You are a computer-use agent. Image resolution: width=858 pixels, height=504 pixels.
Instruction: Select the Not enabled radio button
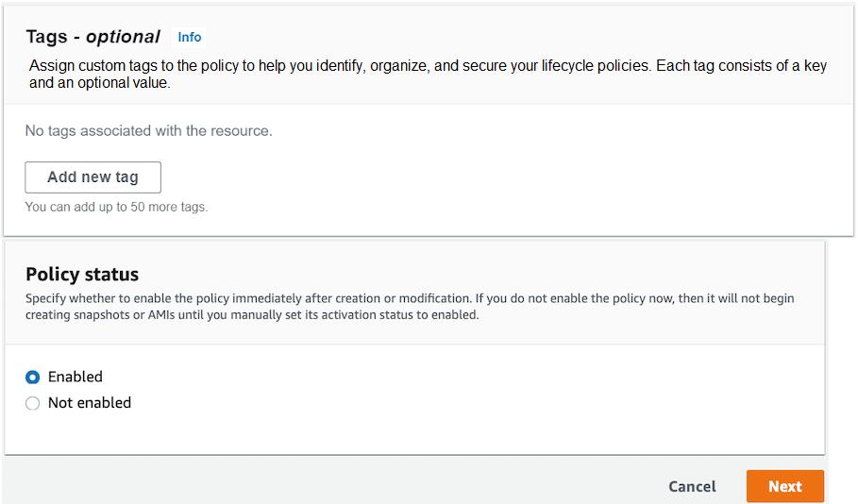pos(33,404)
